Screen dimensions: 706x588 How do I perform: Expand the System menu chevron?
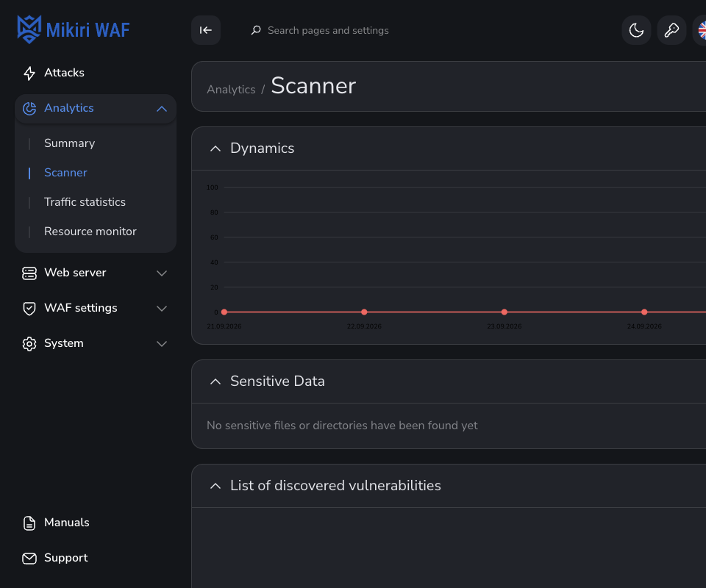coord(162,344)
